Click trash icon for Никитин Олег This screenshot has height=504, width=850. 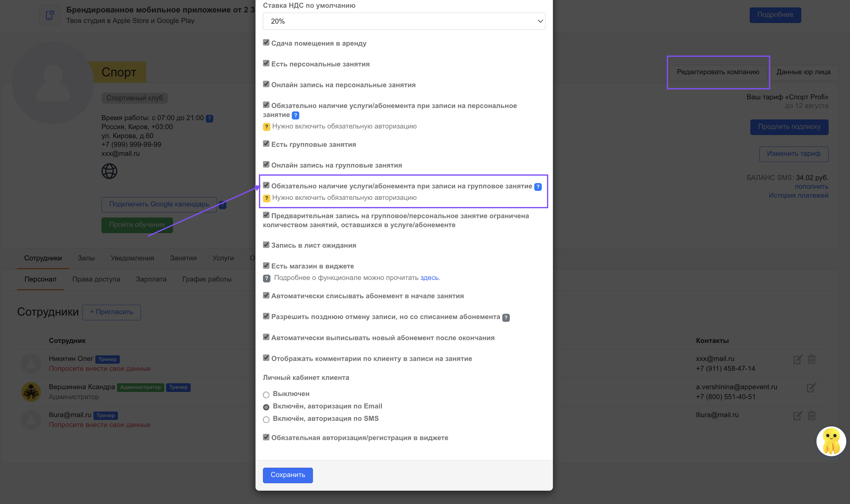coord(811,359)
